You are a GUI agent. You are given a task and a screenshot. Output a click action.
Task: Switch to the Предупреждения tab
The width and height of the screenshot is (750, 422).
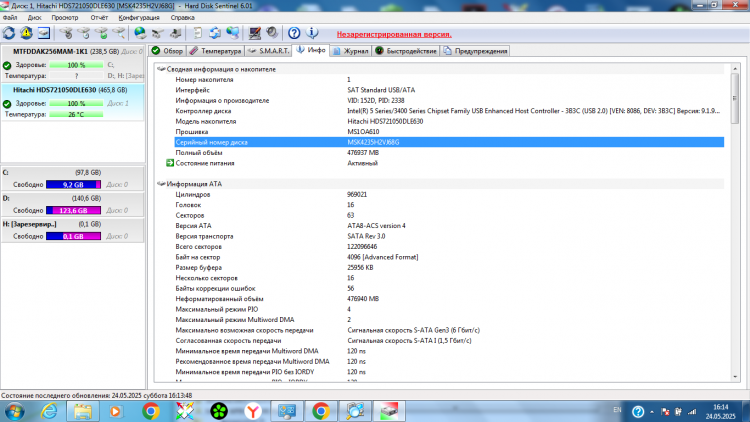[x=475, y=51]
